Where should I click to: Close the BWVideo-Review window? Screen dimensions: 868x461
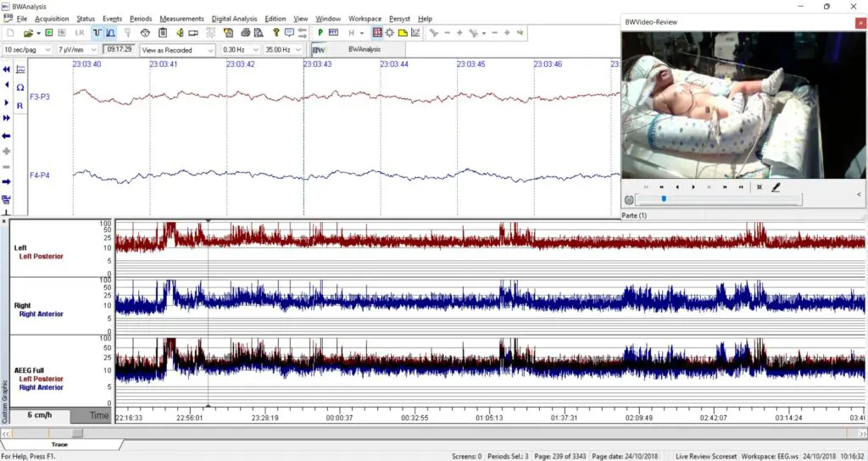click(x=860, y=23)
